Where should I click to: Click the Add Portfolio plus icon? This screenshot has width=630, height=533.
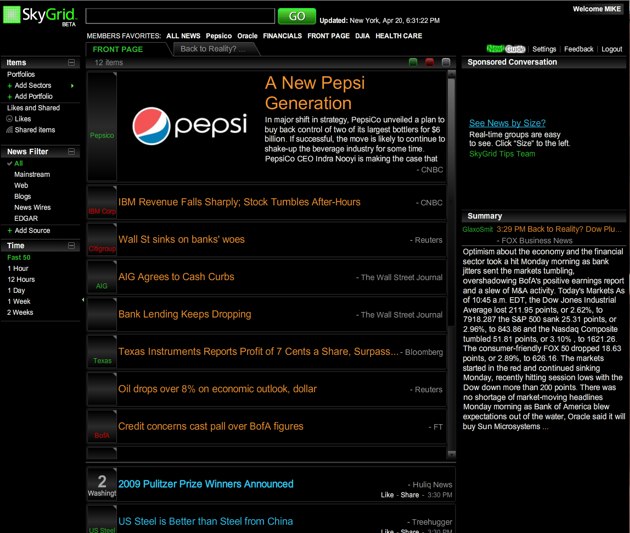click(10, 96)
